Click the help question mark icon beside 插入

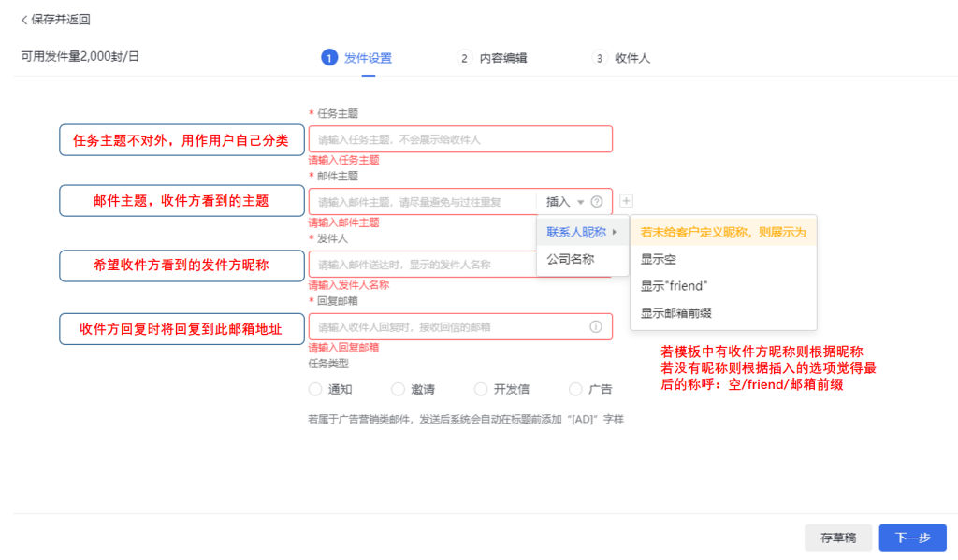[597, 202]
